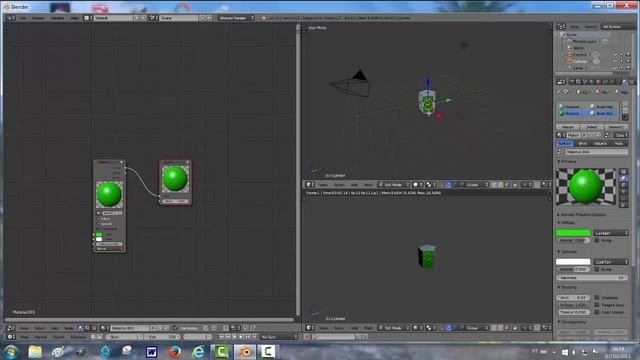Open the Help menu

74,18
